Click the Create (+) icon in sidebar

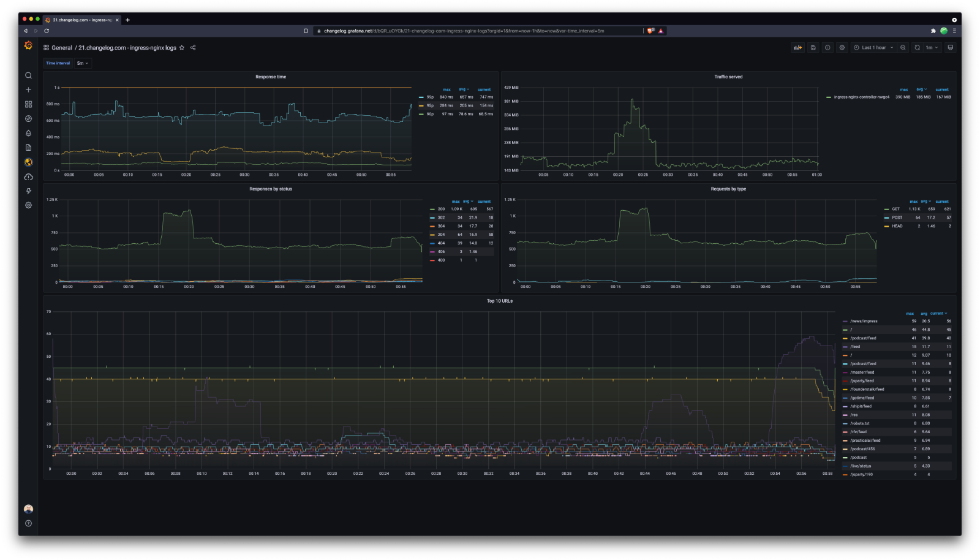tap(28, 89)
